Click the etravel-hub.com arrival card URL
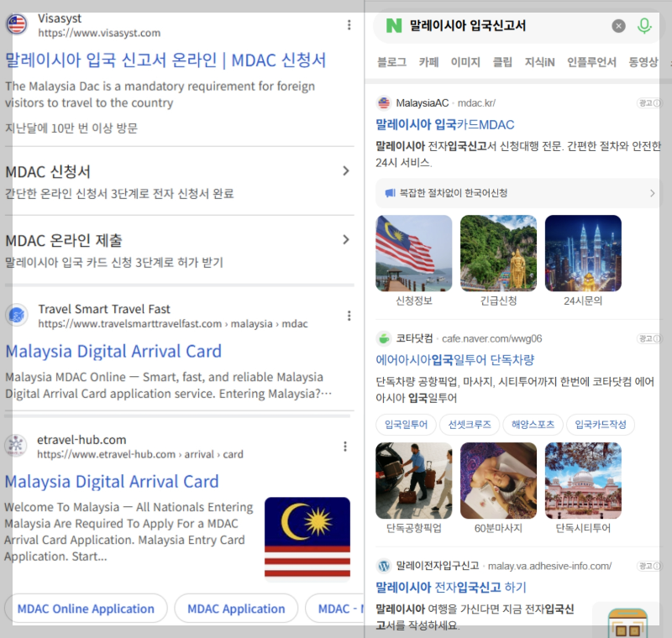The width and height of the screenshot is (672, 638). (x=139, y=454)
